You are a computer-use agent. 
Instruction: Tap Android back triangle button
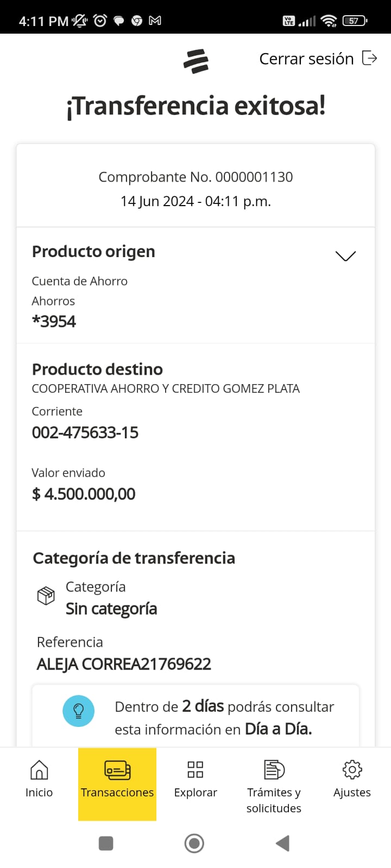click(x=282, y=843)
